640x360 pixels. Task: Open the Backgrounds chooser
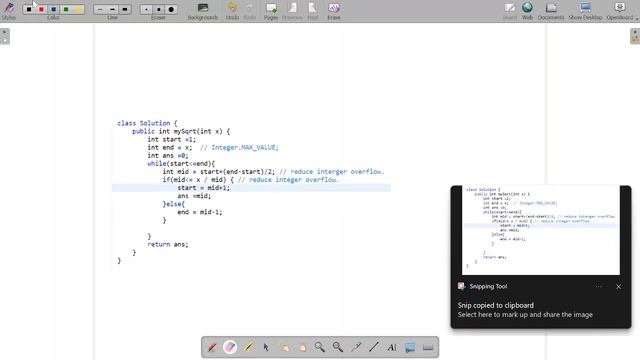[x=203, y=11]
